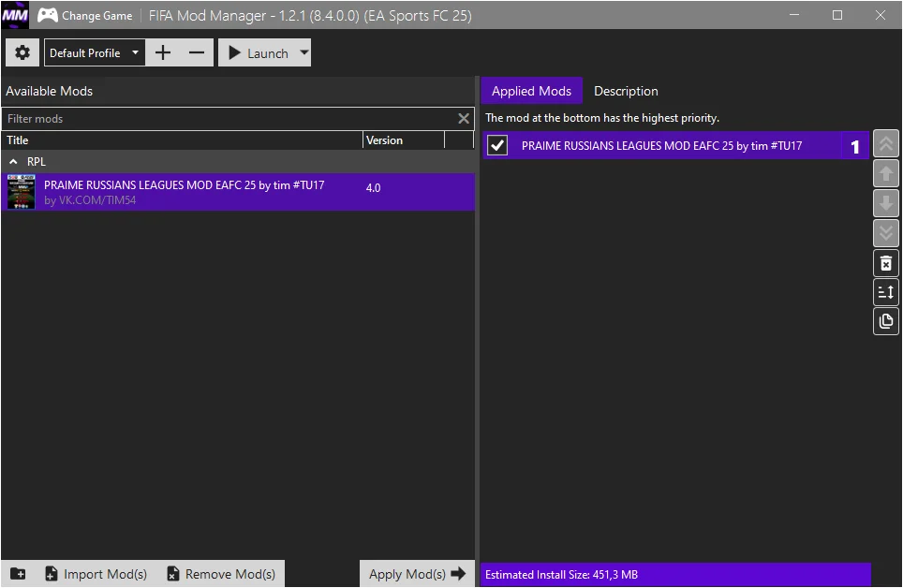Collapse the RPL mod category
The height and width of the screenshot is (588, 903).
click(13, 162)
